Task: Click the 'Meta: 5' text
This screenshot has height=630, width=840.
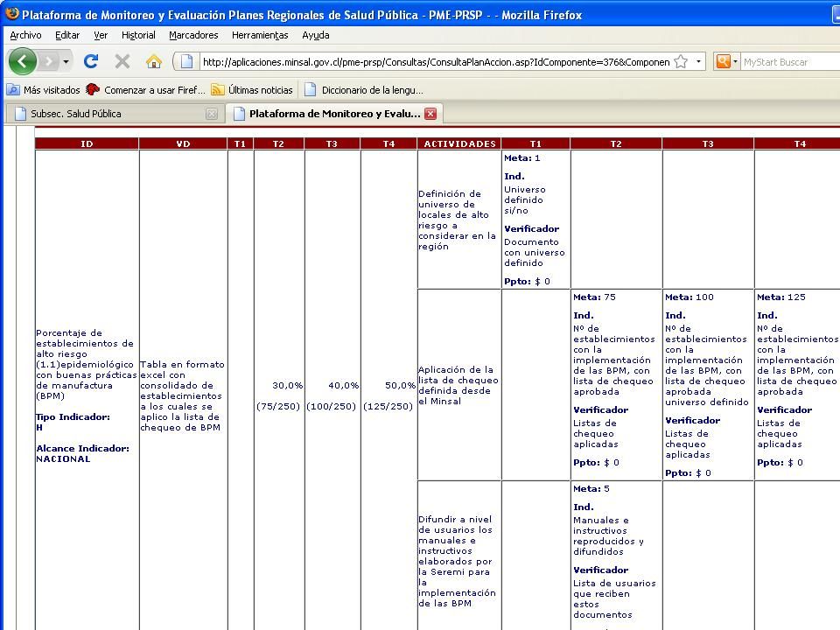Action: click(x=591, y=488)
